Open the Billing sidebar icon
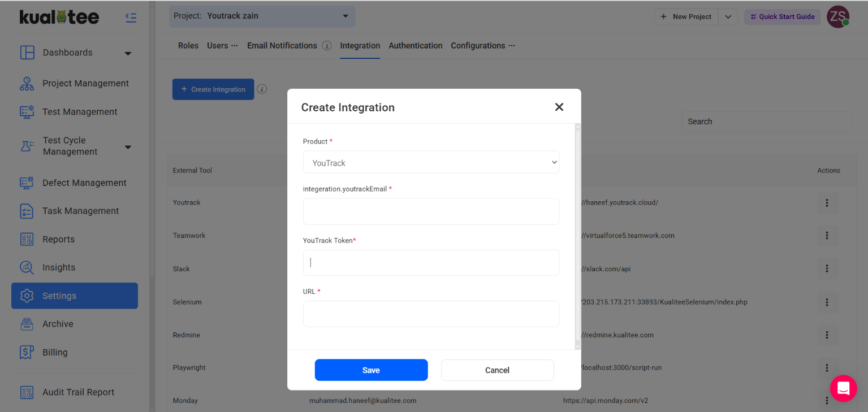Viewport: 868px width, 412px height. [x=27, y=352]
